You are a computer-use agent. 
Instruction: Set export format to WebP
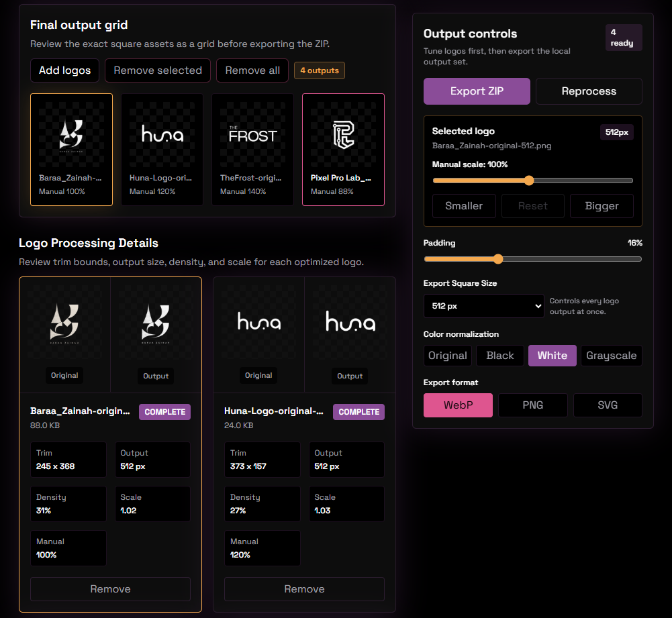tap(458, 405)
